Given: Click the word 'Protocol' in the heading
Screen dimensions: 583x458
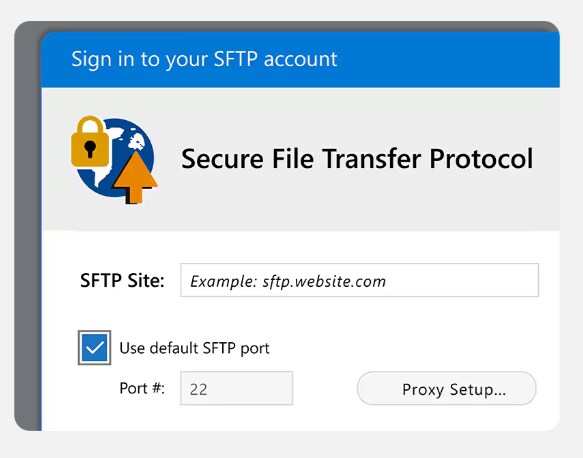Looking at the screenshot, I should pyautogui.click(x=481, y=159).
